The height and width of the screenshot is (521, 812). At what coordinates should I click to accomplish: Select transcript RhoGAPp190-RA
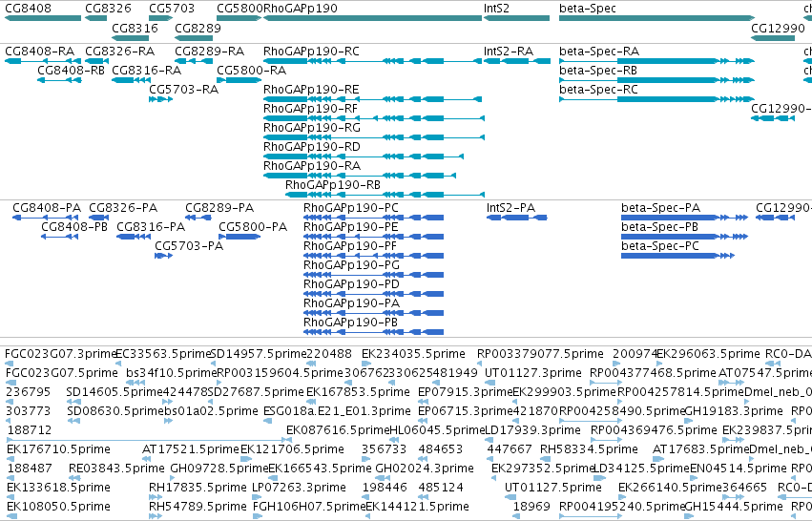[360, 176]
